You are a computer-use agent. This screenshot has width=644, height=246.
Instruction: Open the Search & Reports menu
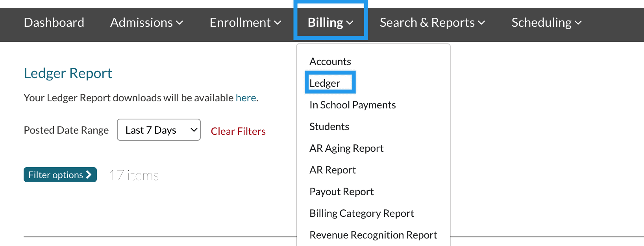click(x=432, y=23)
